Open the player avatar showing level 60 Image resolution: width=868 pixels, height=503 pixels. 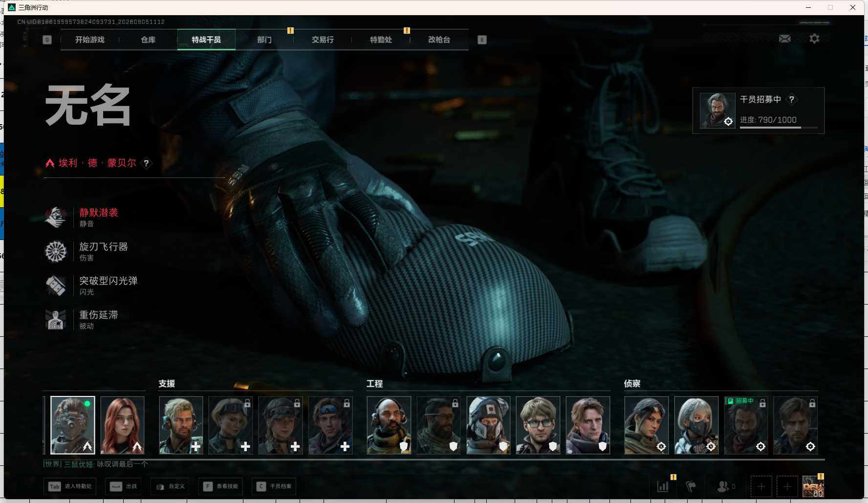click(x=813, y=486)
